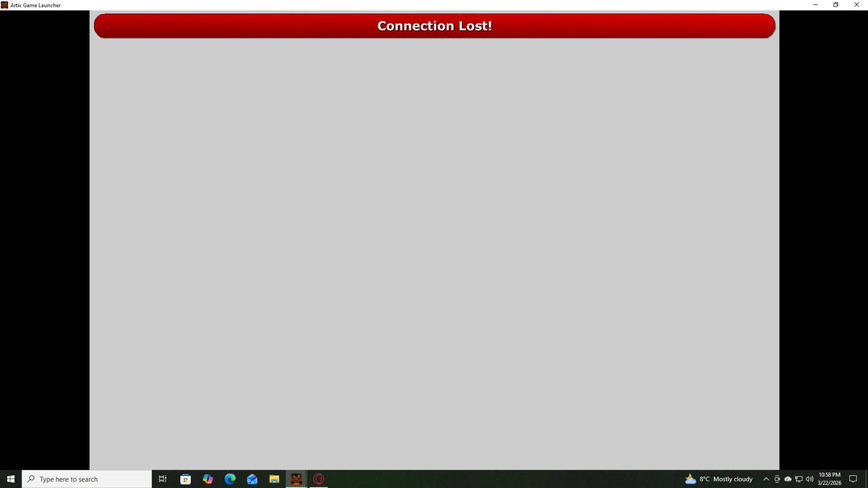This screenshot has height=488, width=868.
Task: Launch Microsoft Edge browser
Action: (230, 479)
